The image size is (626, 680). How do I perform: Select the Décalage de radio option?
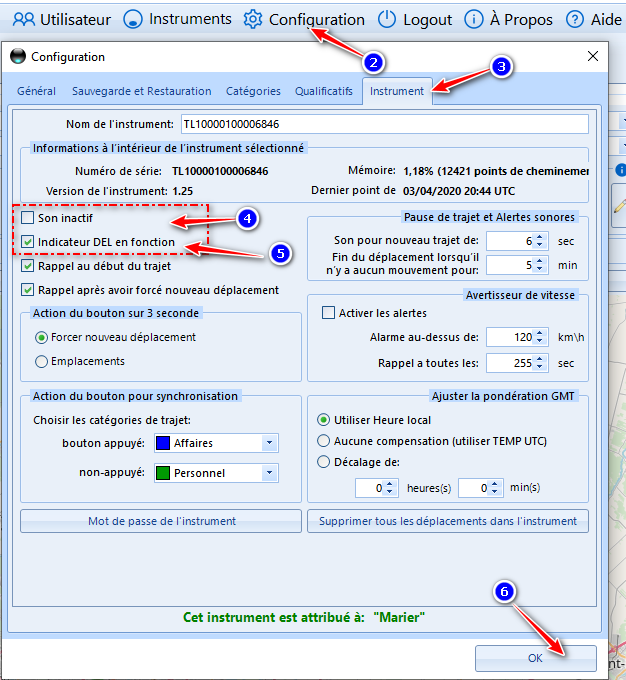tap(323, 462)
